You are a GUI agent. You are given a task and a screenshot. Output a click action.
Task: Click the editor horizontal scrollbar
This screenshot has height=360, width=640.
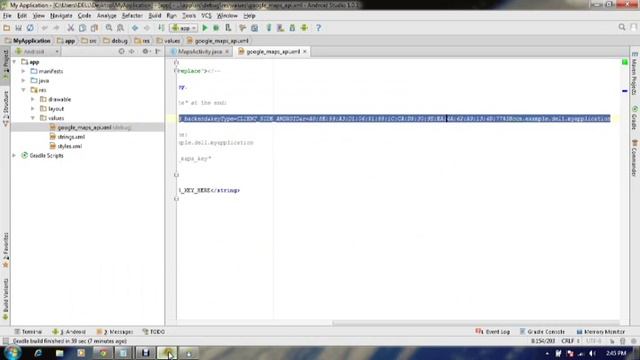pyautogui.click(x=476, y=323)
